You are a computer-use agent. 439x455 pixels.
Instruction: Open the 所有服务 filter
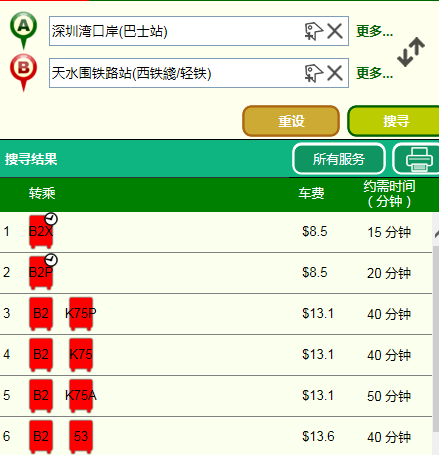339,159
